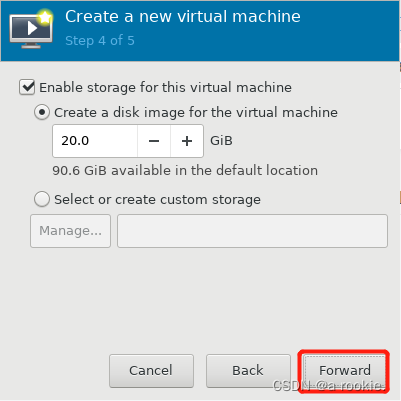Viewport: 401px width, 401px height.
Task: Cancel the virtual machine creation
Action: coord(151,371)
